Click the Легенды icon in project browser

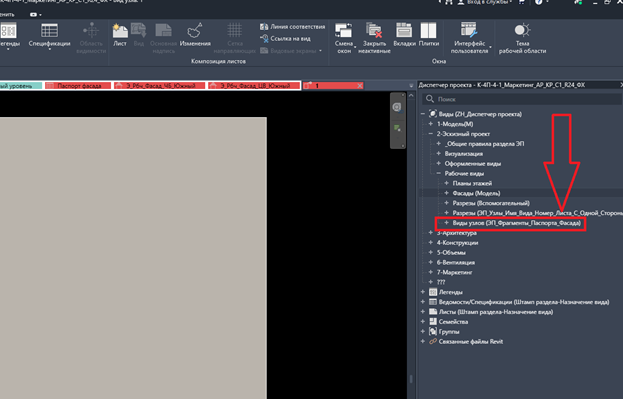(433, 292)
